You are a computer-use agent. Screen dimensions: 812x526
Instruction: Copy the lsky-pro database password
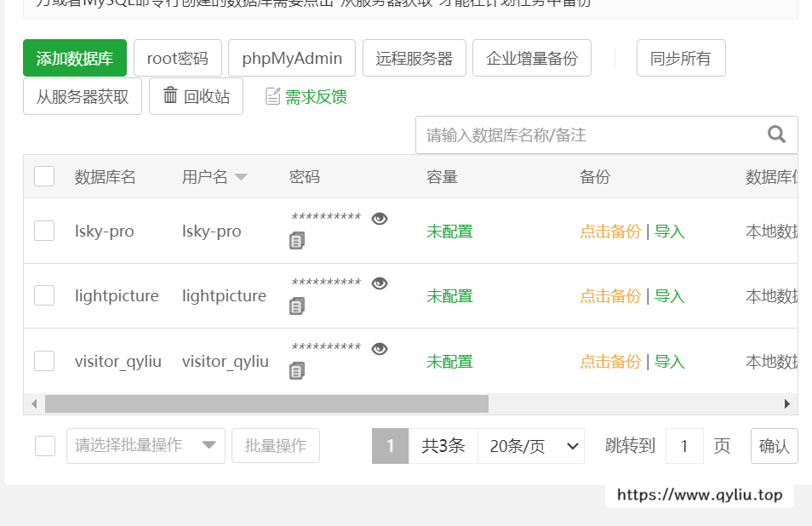click(x=297, y=241)
